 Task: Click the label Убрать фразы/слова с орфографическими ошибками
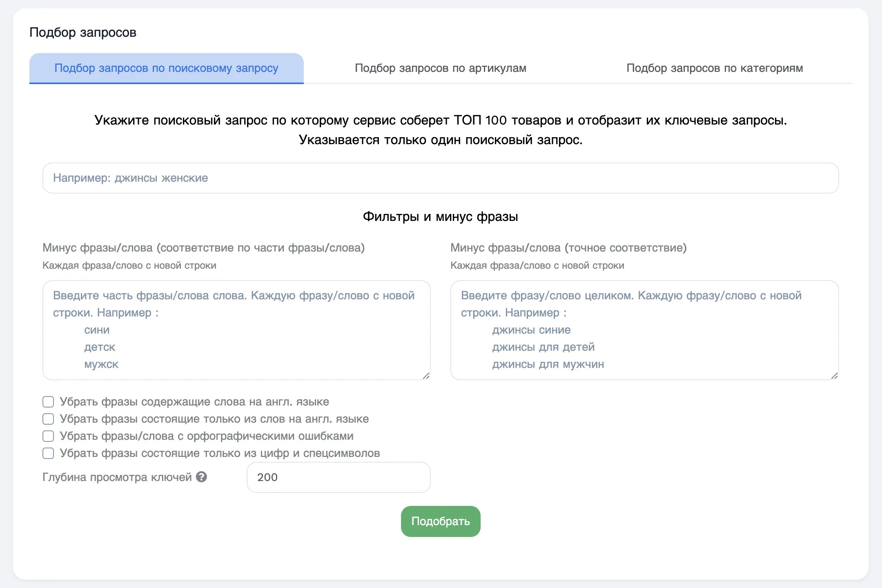click(x=207, y=436)
